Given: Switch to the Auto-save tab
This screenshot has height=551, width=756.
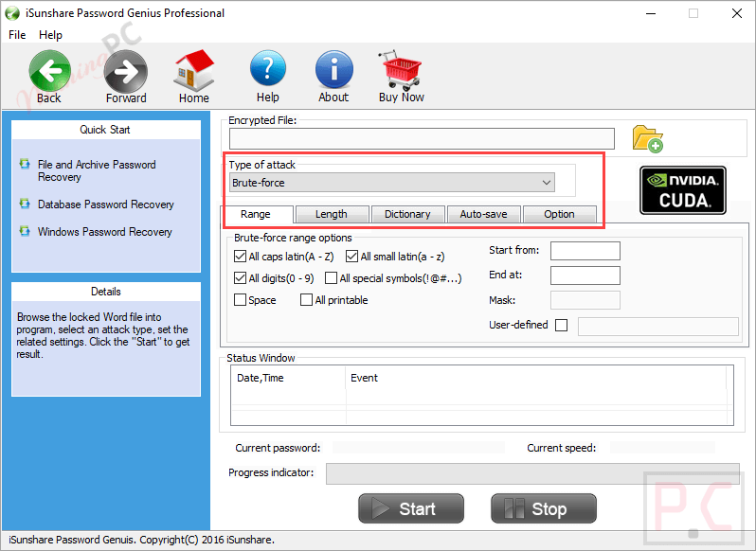Looking at the screenshot, I should (x=483, y=214).
